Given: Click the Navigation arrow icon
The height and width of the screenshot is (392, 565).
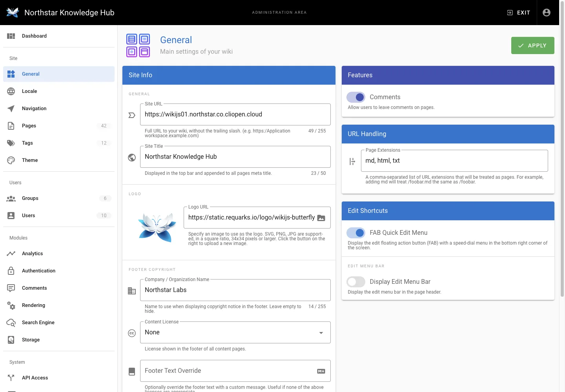Looking at the screenshot, I should pyautogui.click(x=11, y=109).
